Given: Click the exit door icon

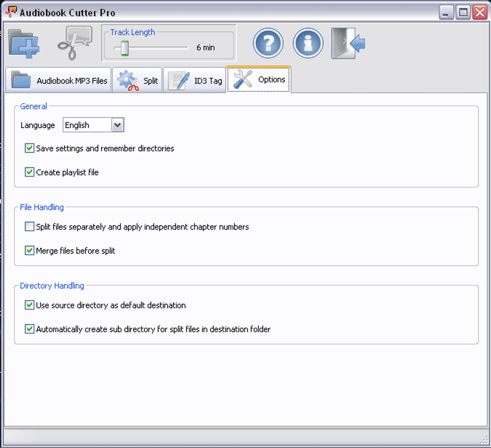Looking at the screenshot, I should 348,43.
